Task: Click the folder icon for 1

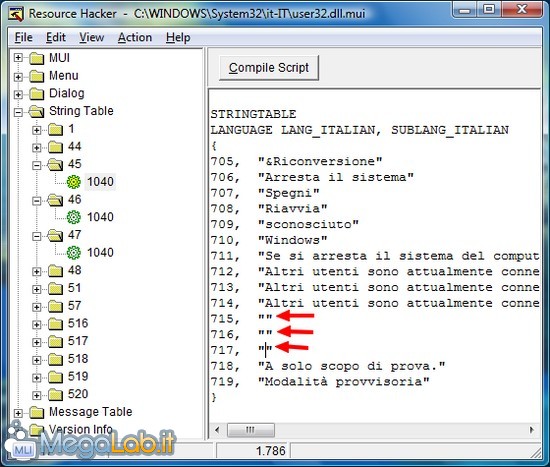Action: [x=55, y=129]
